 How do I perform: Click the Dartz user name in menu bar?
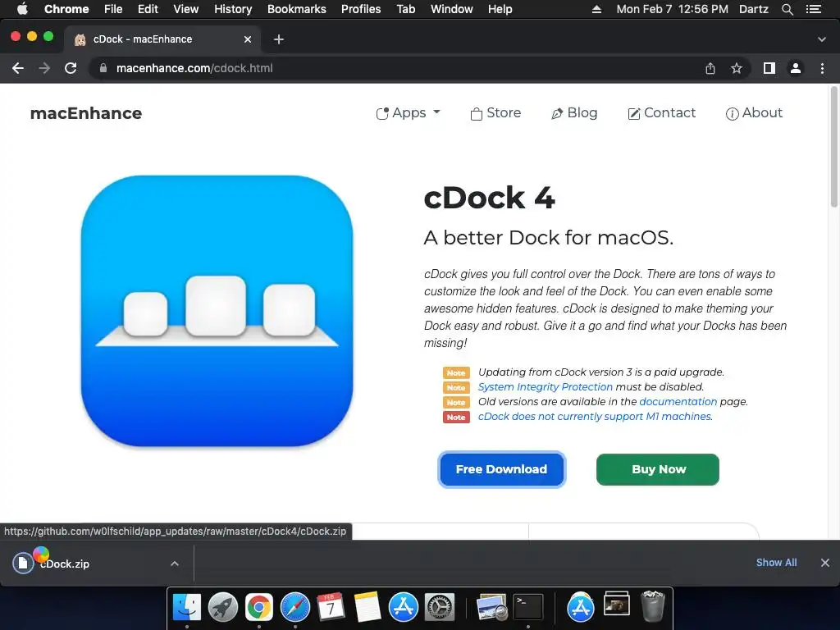click(x=753, y=9)
